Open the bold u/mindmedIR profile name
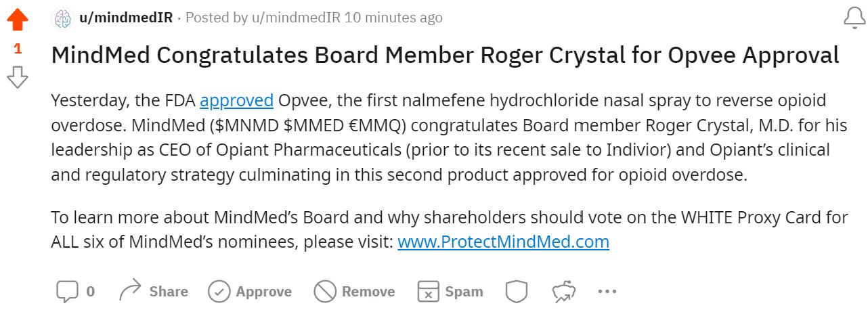The width and height of the screenshot is (868, 335). 126,18
